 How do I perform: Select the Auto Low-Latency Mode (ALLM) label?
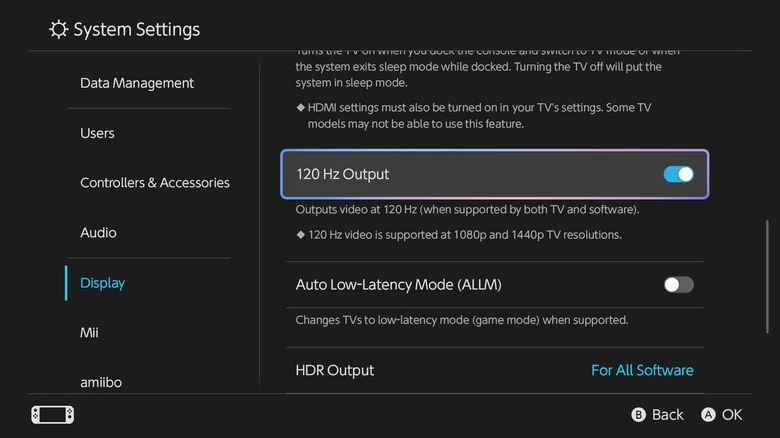pyautogui.click(x=398, y=285)
